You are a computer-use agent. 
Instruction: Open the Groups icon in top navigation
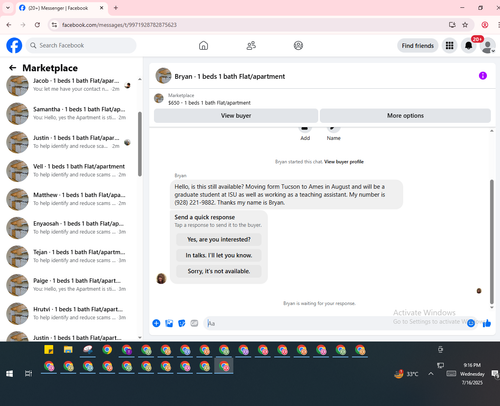click(x=298, y=45)
